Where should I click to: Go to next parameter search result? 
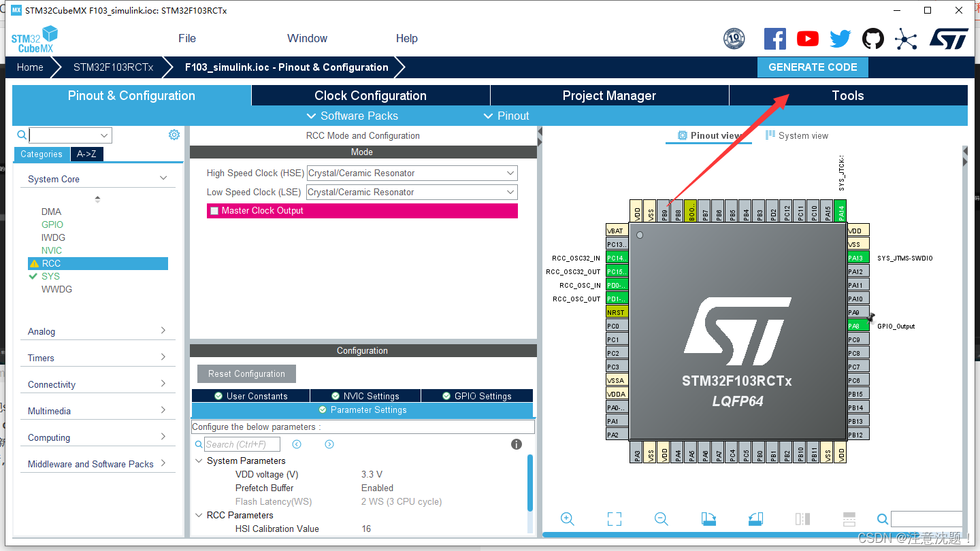coord(329,444)
